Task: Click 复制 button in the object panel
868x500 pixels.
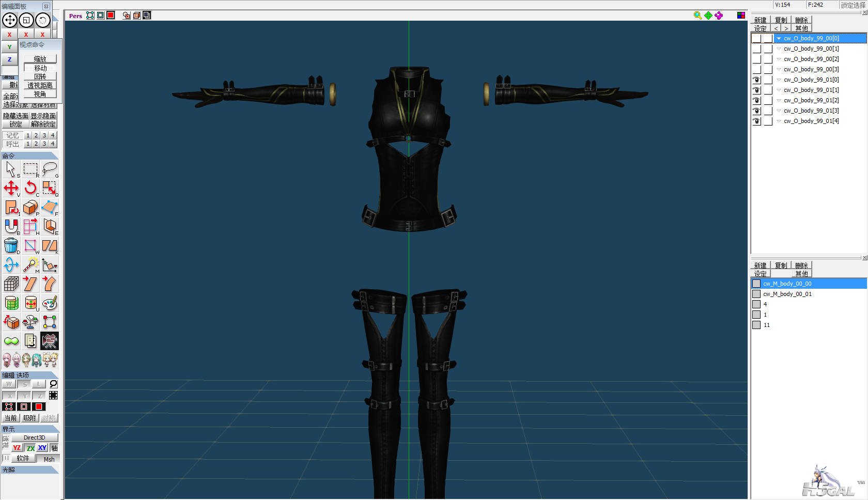Action: pyautogui.click(x=781, y=20)
